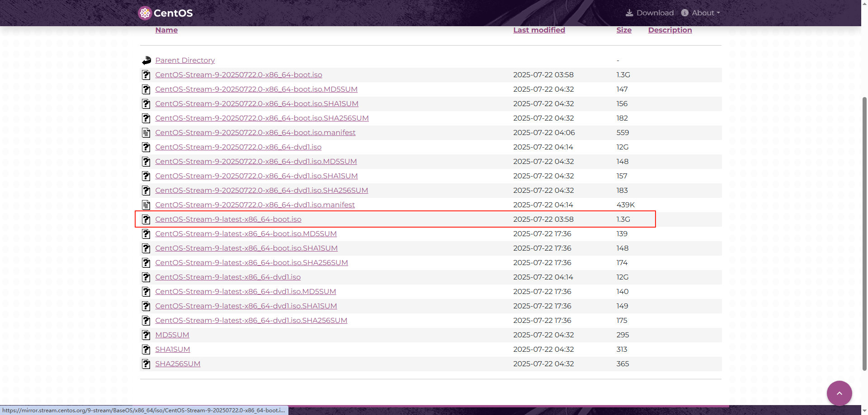Click file icon beside MD5SUM

146,335
